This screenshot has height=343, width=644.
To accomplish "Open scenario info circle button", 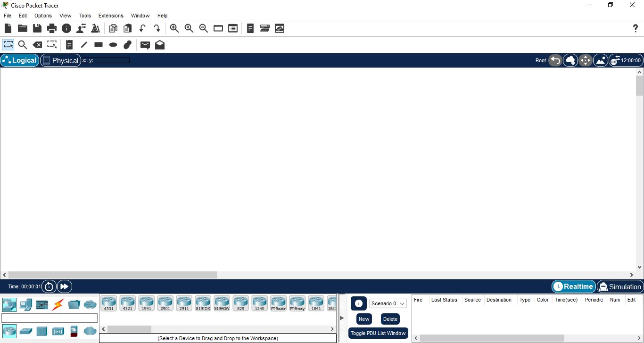I will pyautogui.click(x=359, y=303).
